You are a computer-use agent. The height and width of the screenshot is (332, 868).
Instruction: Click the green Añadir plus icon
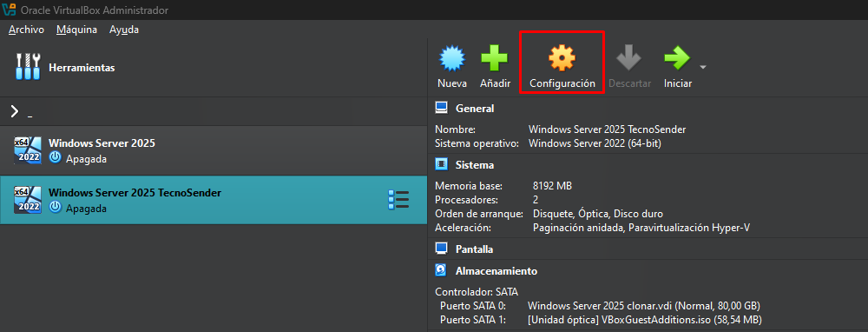point(495,58)
